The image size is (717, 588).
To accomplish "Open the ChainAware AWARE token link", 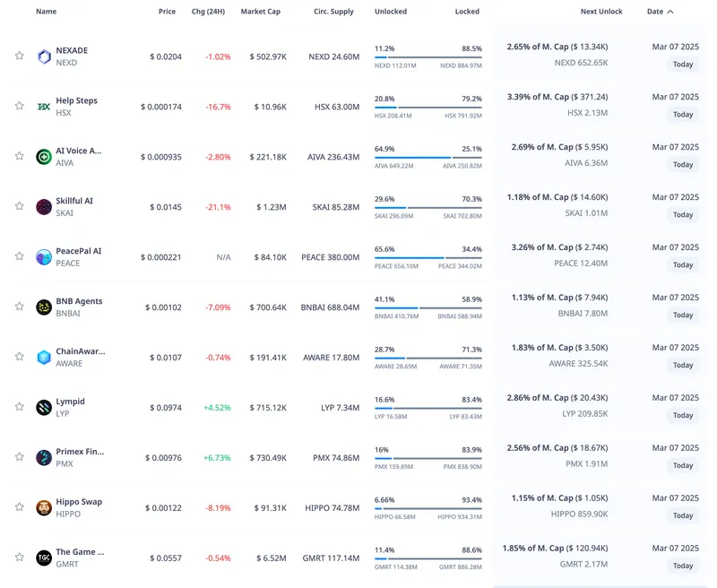I will click(79, 351).
